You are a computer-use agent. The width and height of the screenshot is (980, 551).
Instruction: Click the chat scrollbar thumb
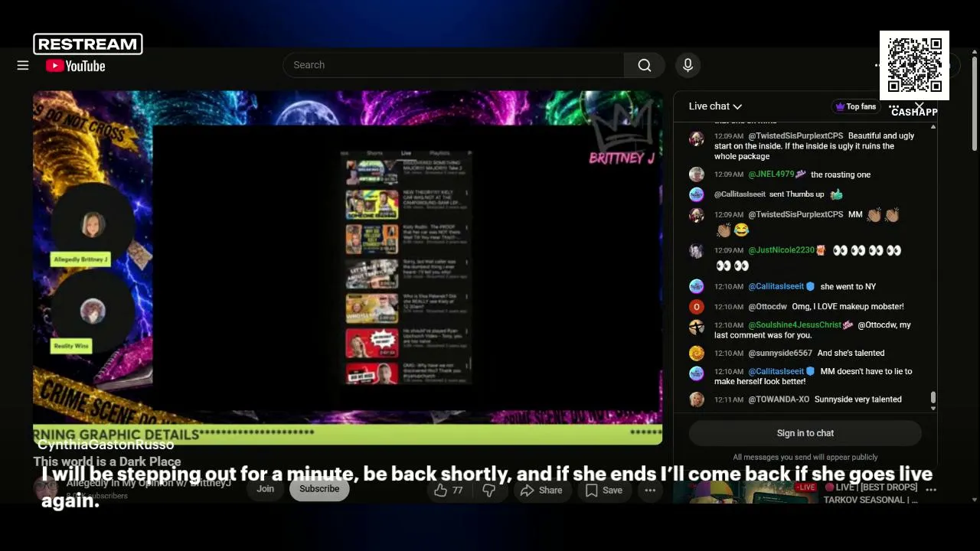(x=933, y=397)
